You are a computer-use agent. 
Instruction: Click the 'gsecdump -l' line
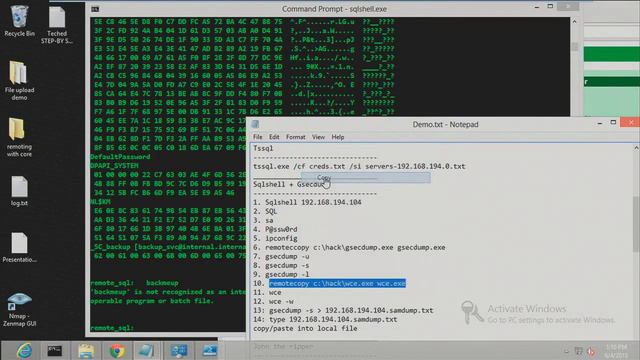click(x=281, y=274)
